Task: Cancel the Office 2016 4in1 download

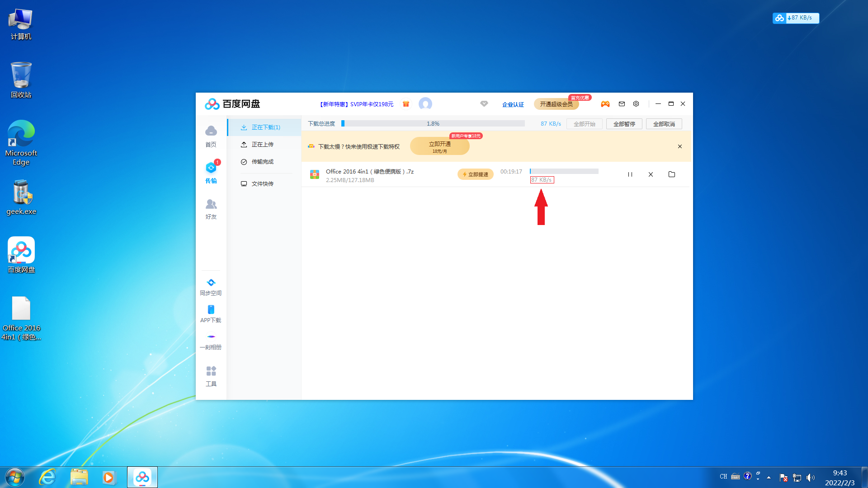Action: (x=651, y=174)
